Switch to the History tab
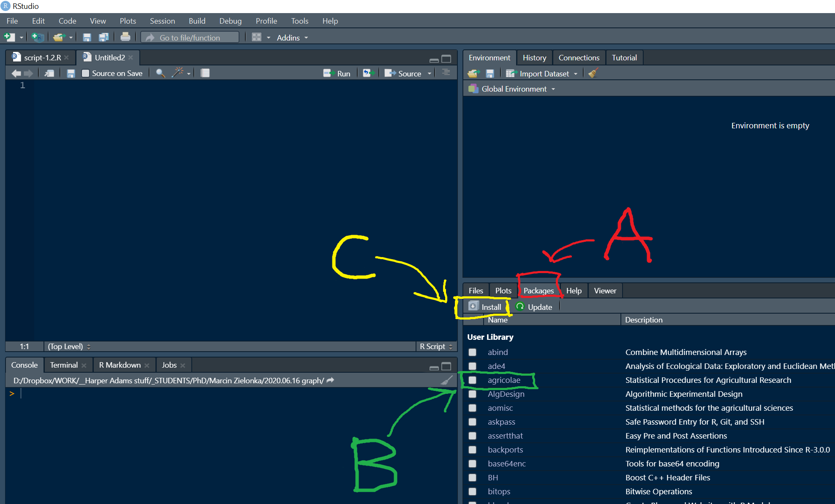Viewport: 835px width, 504px height. coord(534,57)
